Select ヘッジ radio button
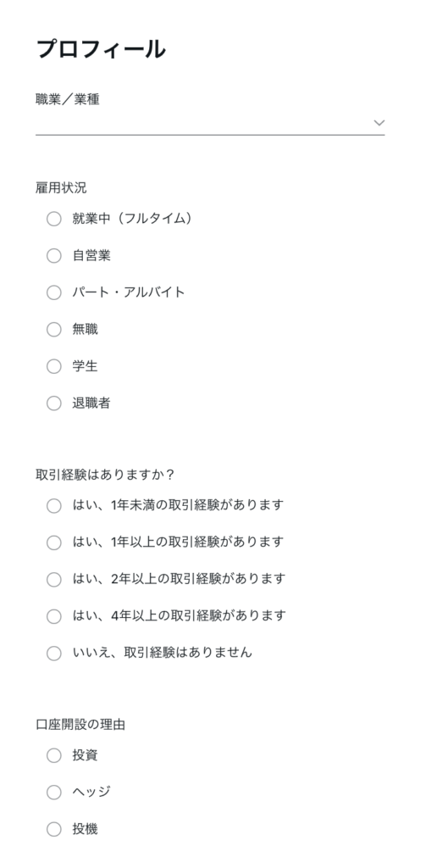This screenshot has height=868, width=426. (53, 793)
